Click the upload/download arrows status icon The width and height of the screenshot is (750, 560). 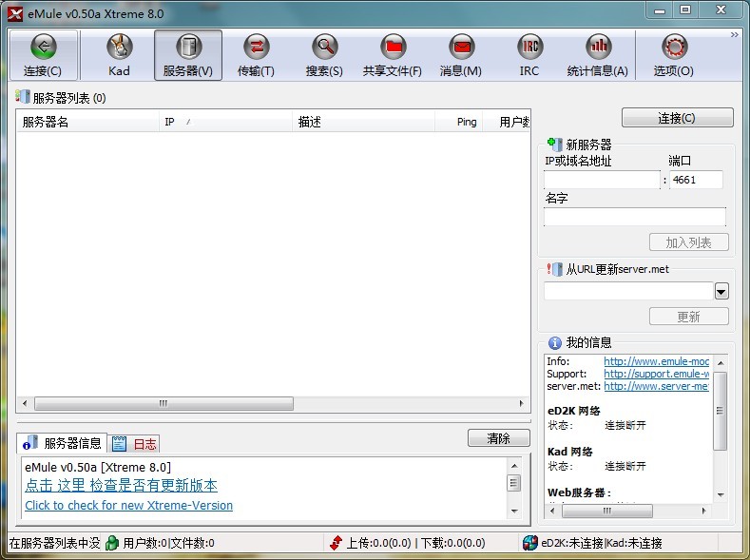[x=337, y=543]
